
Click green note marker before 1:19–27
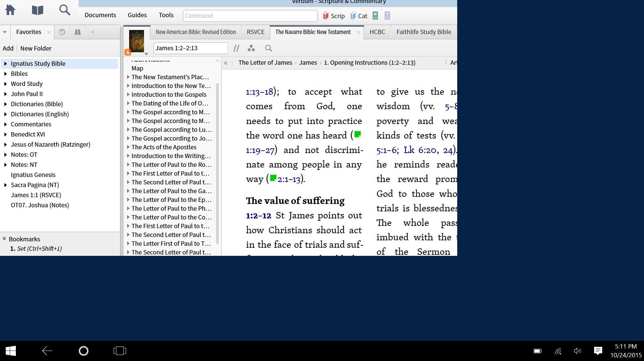358,134
